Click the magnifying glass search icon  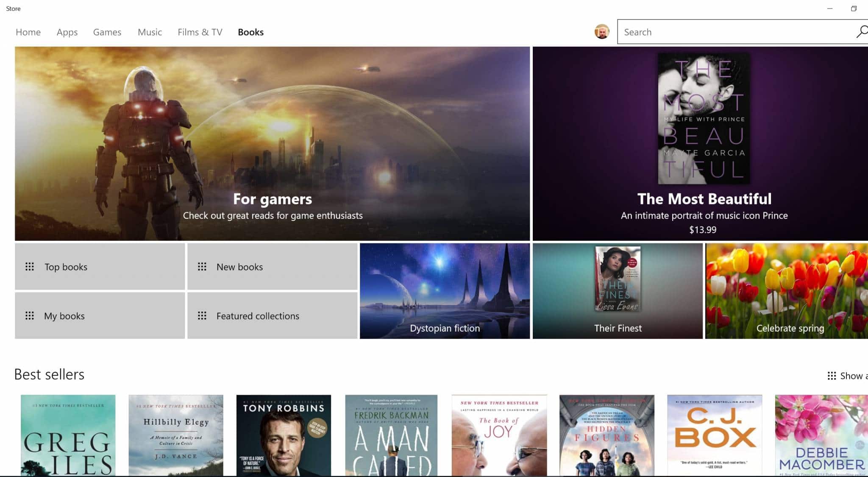tap(862, 32)
